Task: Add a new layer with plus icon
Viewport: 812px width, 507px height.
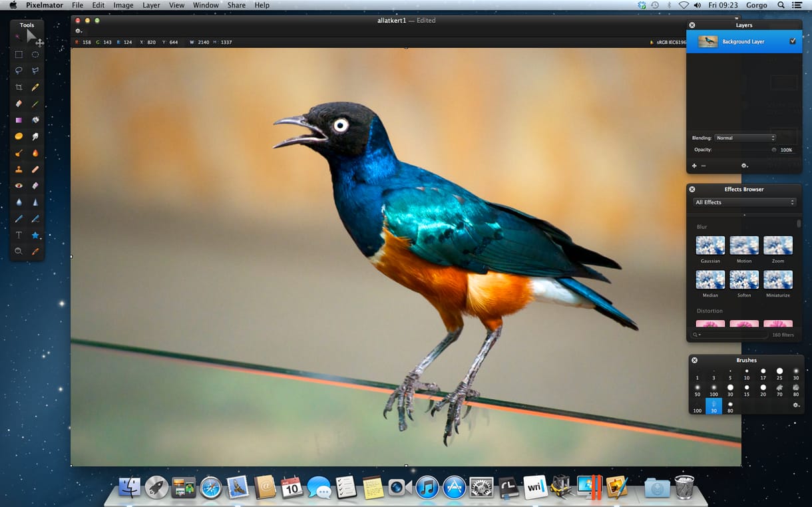Action: 694,166
